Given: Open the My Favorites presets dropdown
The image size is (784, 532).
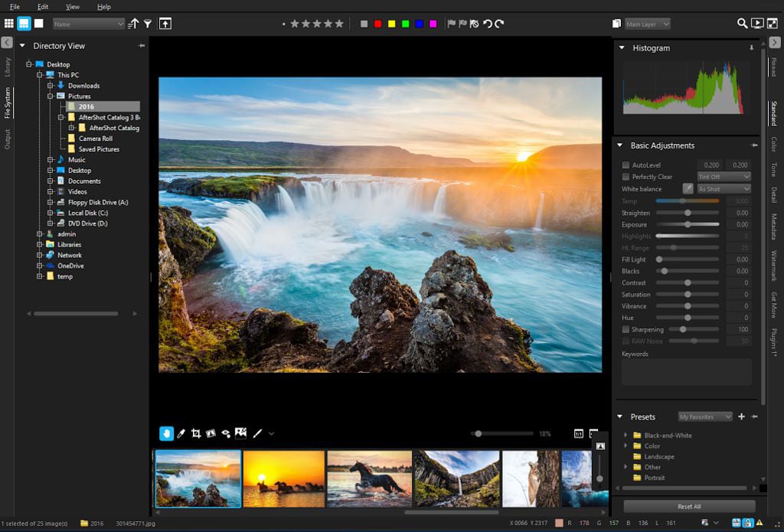Looking at the screenshot, I should tap(705, 416).
